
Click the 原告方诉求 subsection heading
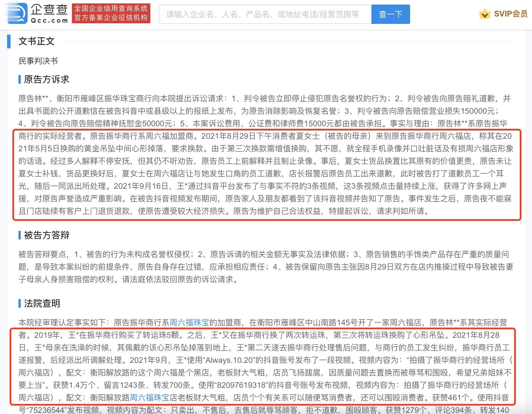tap(47, 79)
